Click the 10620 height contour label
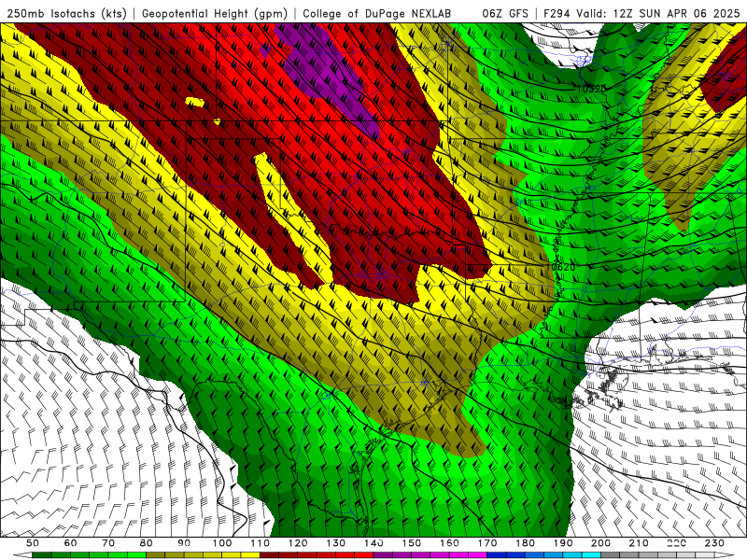 tap(560, 267)
